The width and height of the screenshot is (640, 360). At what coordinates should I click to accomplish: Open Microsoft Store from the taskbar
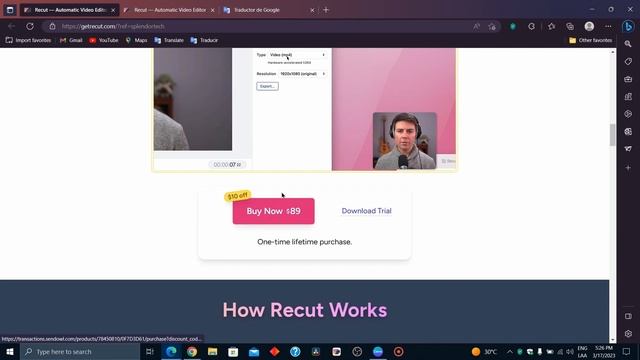pyautogui.click(x=233, y=351)
